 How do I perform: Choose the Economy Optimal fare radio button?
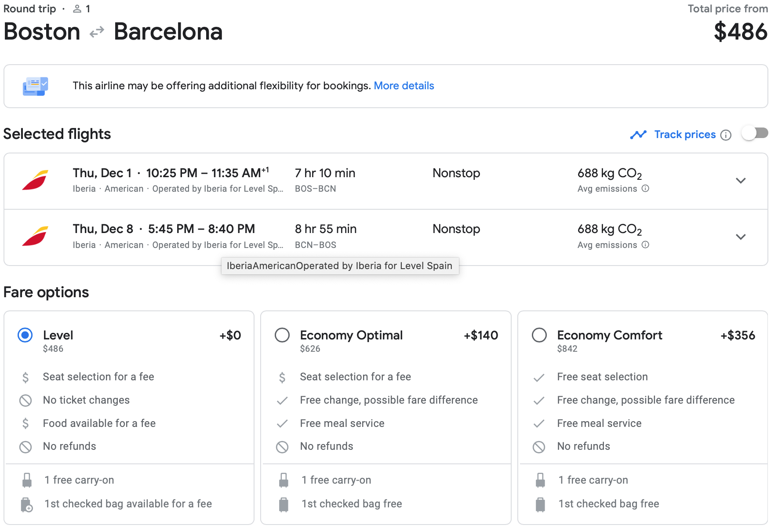[282, 335]
